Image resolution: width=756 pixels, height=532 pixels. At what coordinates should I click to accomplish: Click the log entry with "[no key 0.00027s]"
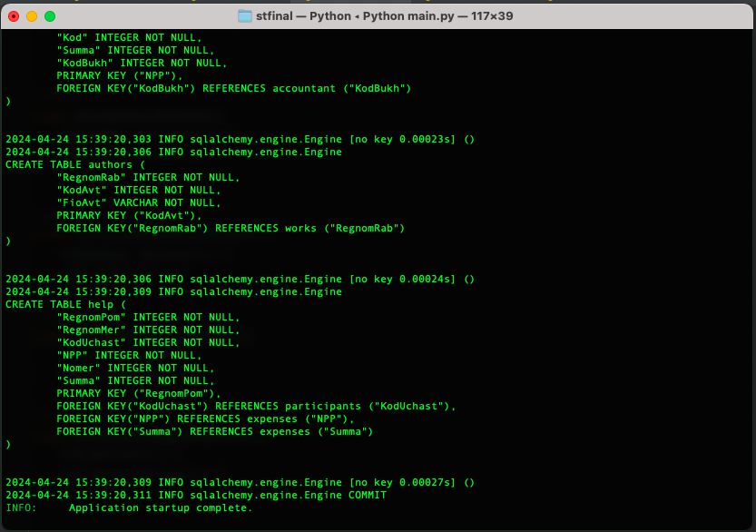(x=241, y=482)
